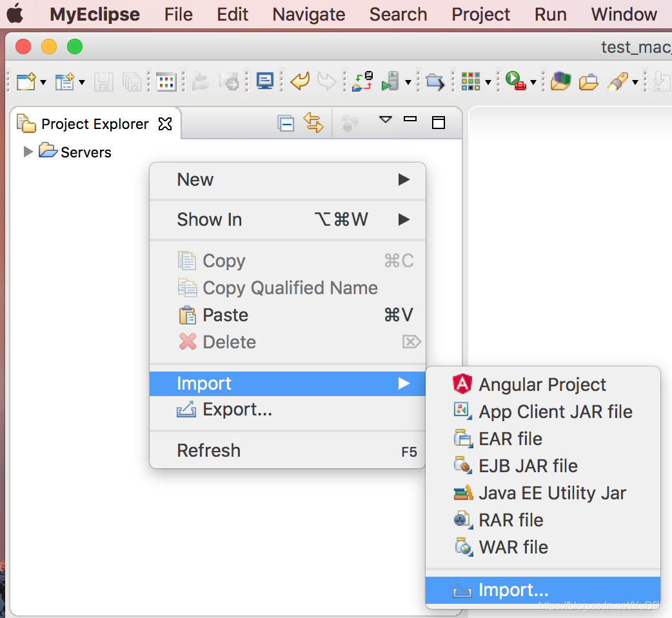Choose Export... from the context menu

tap(288, 409)
